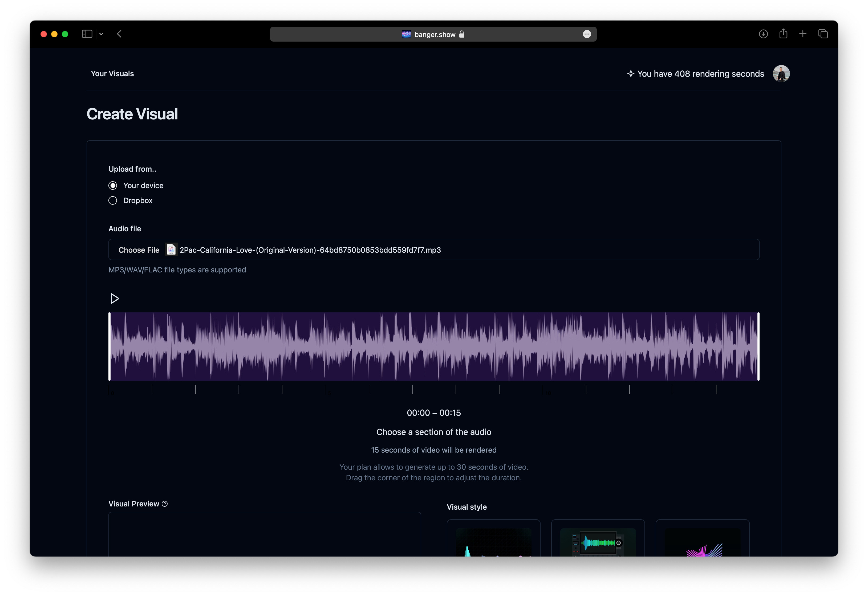Image resolution: width=868 pixels, height=596 pixels.
Task: Click '15 seconds of video will be rendered'
Action: 434,450
